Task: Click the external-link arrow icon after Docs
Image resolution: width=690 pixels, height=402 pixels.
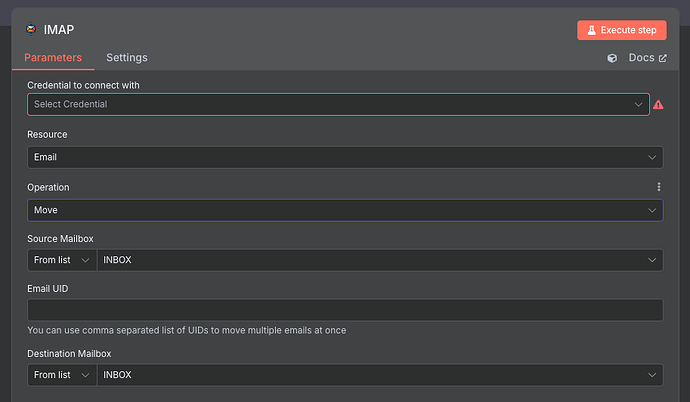Action: 663,58
